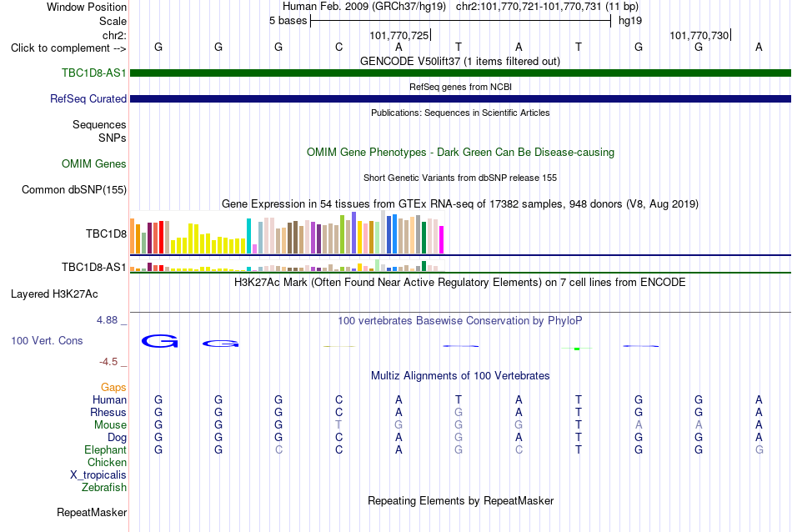
Task: Open the TBC1D8 GTEx expression bar chart
Action: click(287, 233)
